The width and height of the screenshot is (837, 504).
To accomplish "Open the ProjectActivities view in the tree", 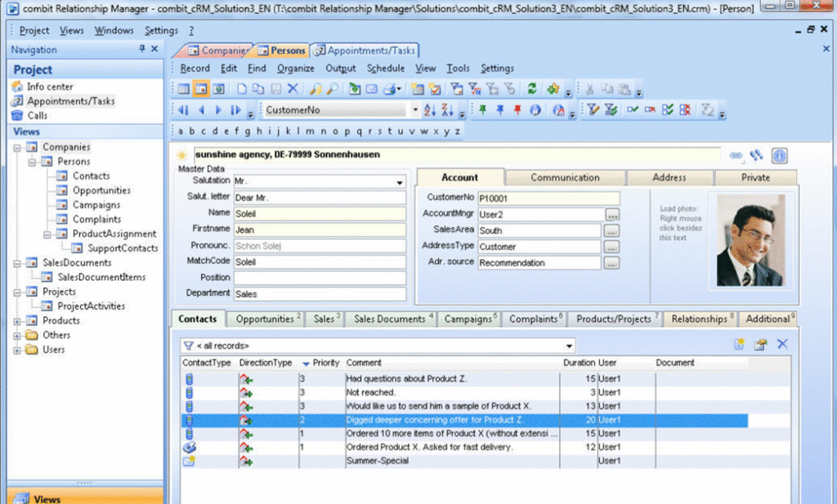I will 91,306.
